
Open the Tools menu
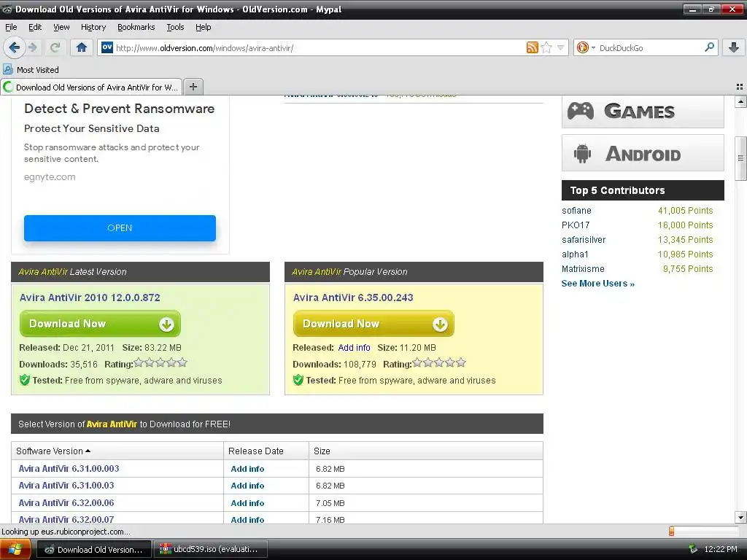click(x=175, y=27)
